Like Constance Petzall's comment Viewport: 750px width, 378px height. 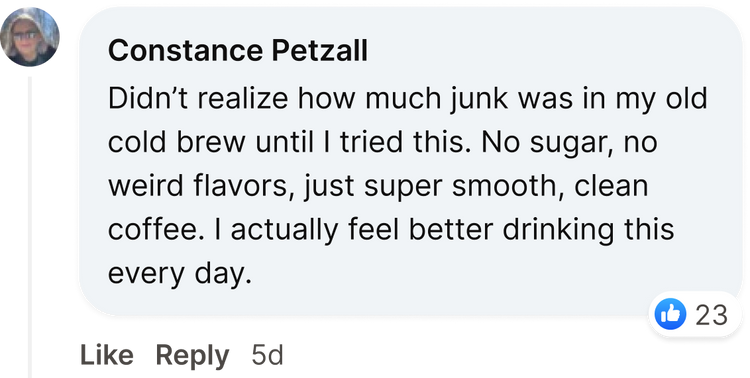click(107, 356)
